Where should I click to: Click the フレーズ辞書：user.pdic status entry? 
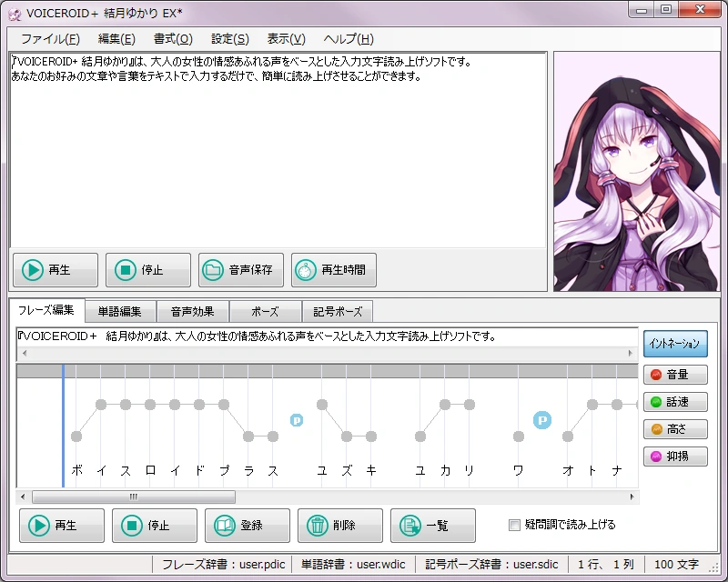coord(223,565)
